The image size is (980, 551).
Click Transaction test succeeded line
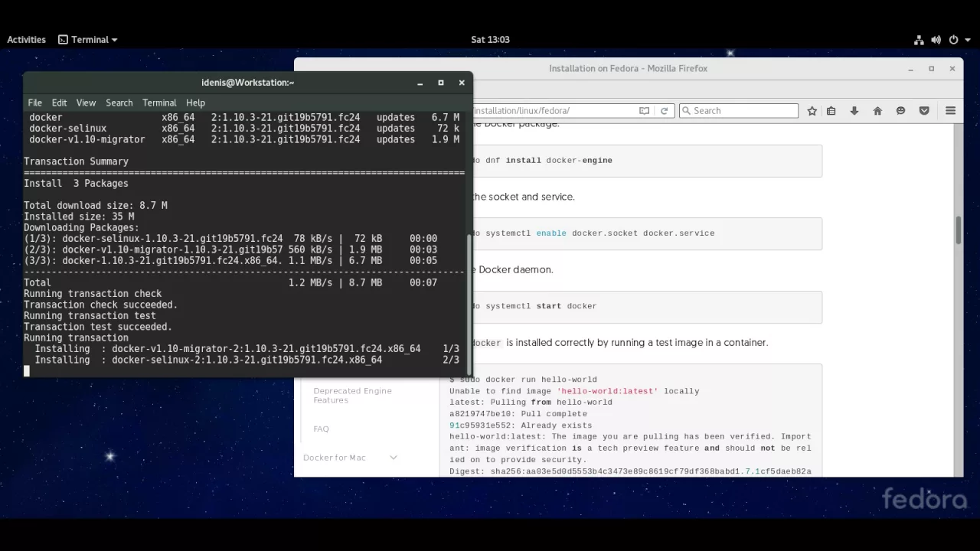pos(98,327)
